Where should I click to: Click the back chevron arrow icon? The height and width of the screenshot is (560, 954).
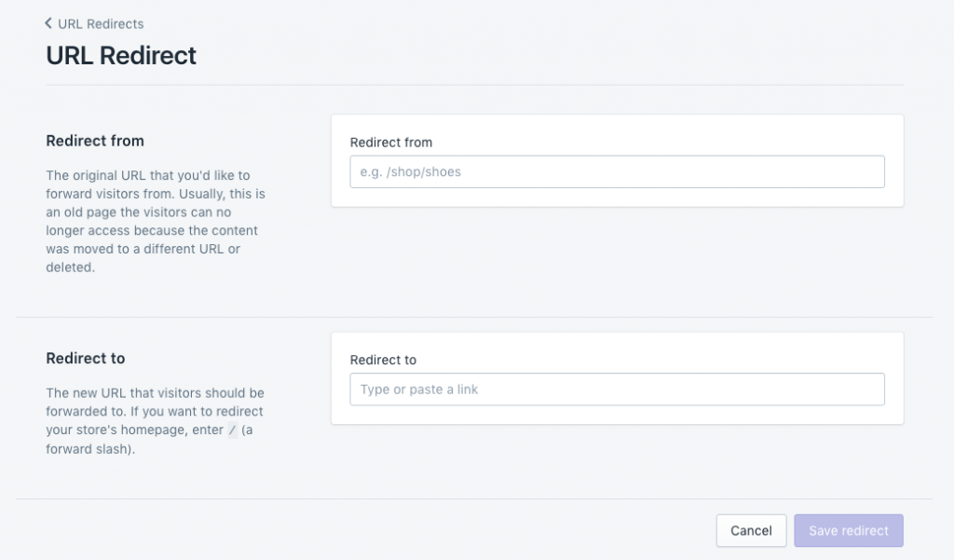click(x=48, y=23)
